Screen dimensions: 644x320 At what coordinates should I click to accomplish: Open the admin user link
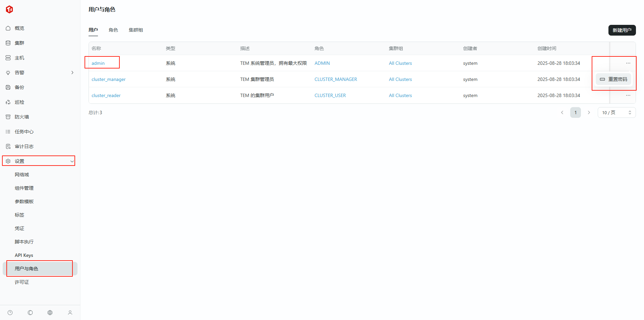point(98,63)
